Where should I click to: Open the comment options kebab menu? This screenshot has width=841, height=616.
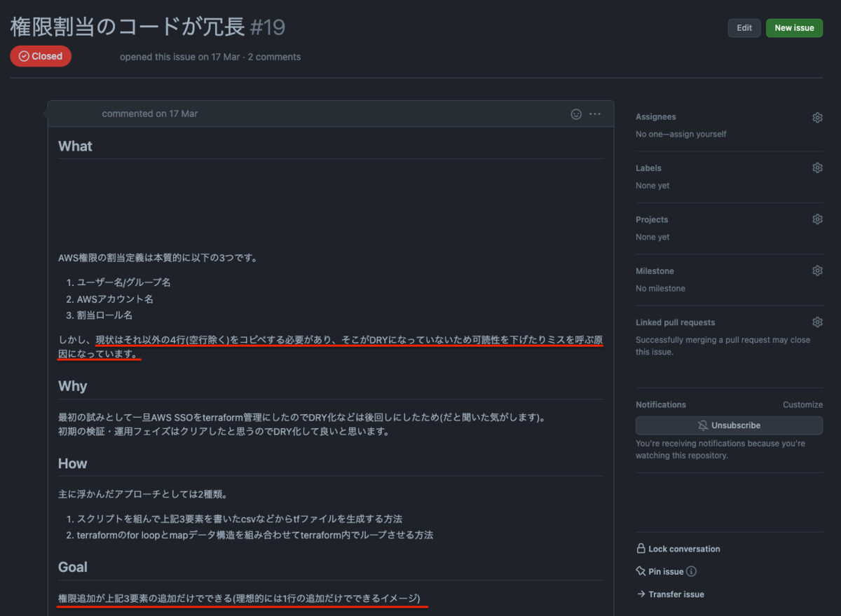(x=594, y=114)
